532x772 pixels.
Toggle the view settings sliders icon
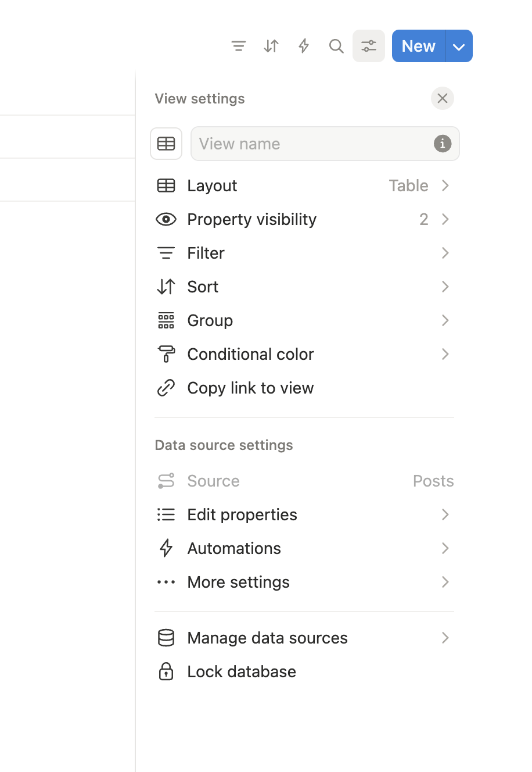pos(369,46)
